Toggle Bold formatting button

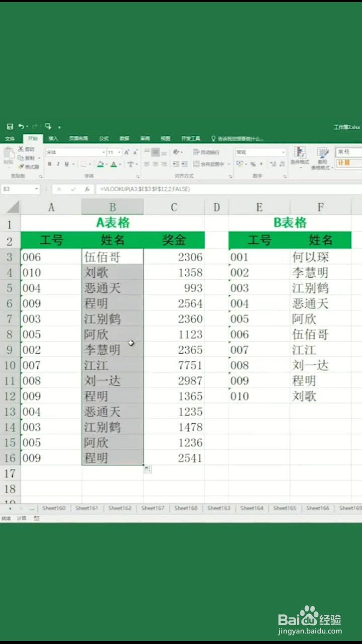pyautogui.click(x=49, y=164)
